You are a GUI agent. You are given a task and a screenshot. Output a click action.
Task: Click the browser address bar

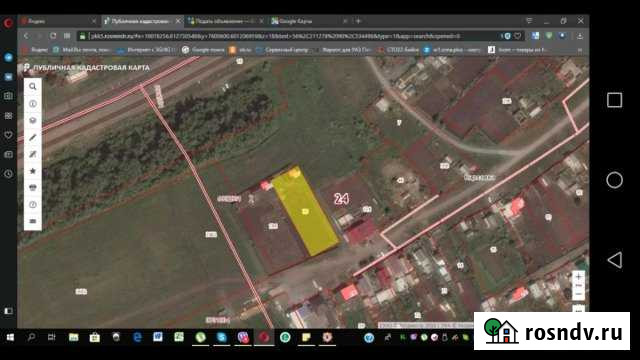tap(286, 36)
